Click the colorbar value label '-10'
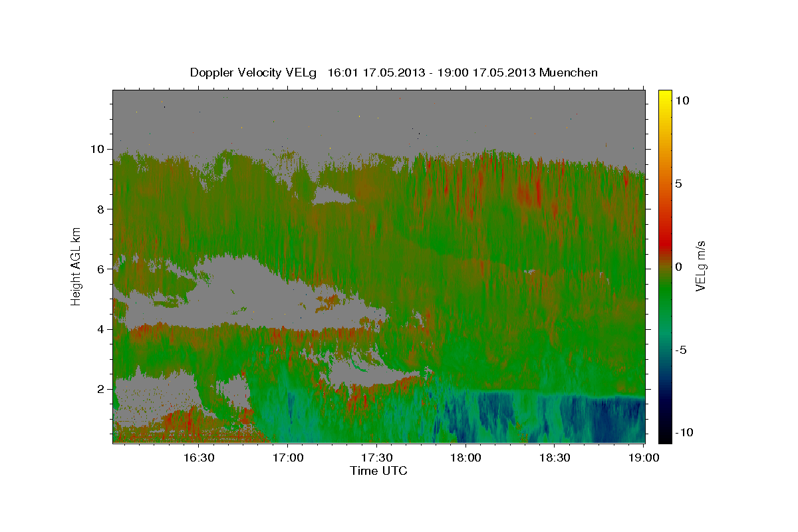798x532 pixels. pos(684,432)
